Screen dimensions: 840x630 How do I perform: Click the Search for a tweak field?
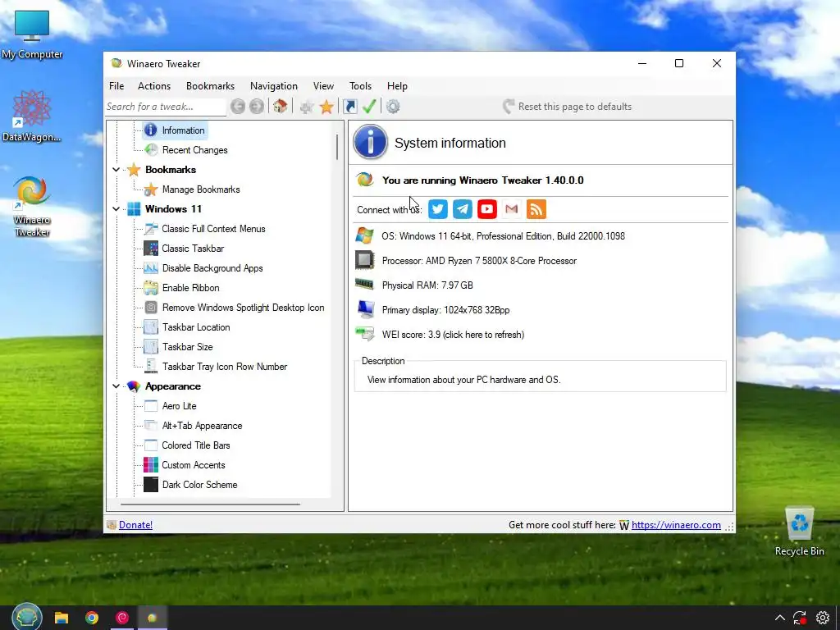click(166, 107)
